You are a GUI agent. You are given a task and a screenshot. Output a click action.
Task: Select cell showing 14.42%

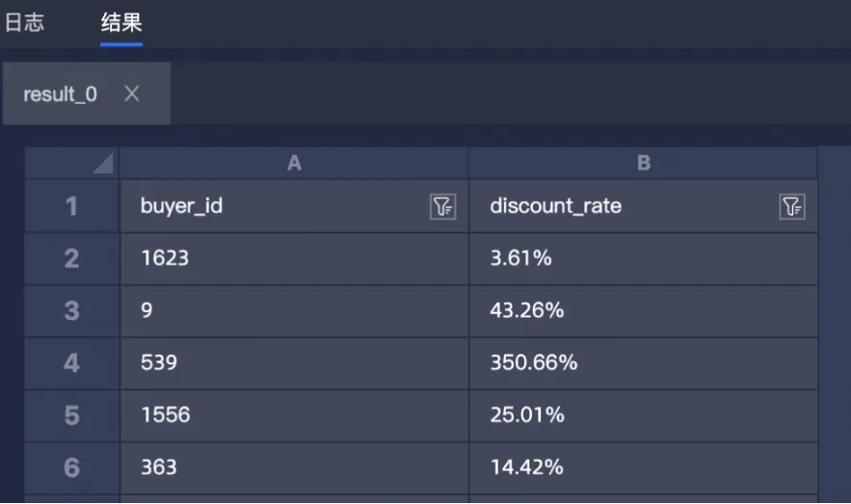coord(644,467)
